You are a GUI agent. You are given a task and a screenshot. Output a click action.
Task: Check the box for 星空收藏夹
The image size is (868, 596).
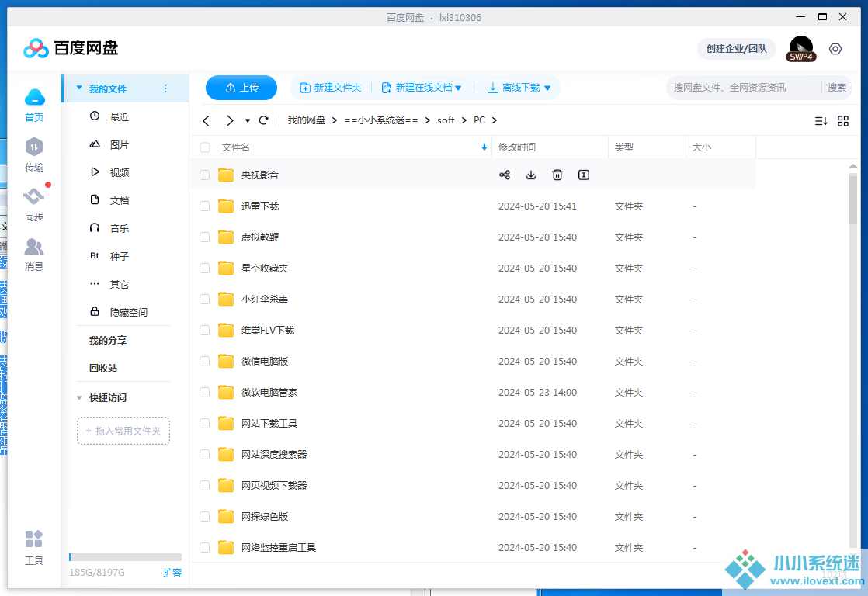tap(205, 268)
